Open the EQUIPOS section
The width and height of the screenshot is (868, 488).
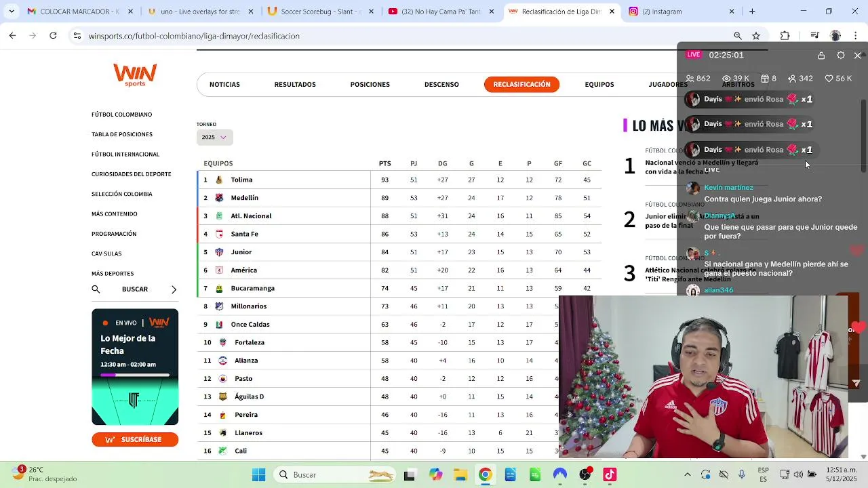[x=599, y=85]
